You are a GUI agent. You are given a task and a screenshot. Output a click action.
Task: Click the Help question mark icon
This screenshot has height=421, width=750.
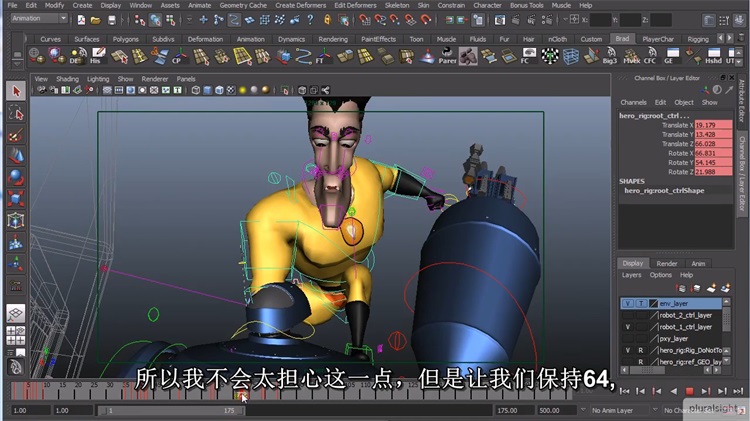coord(310,20)
